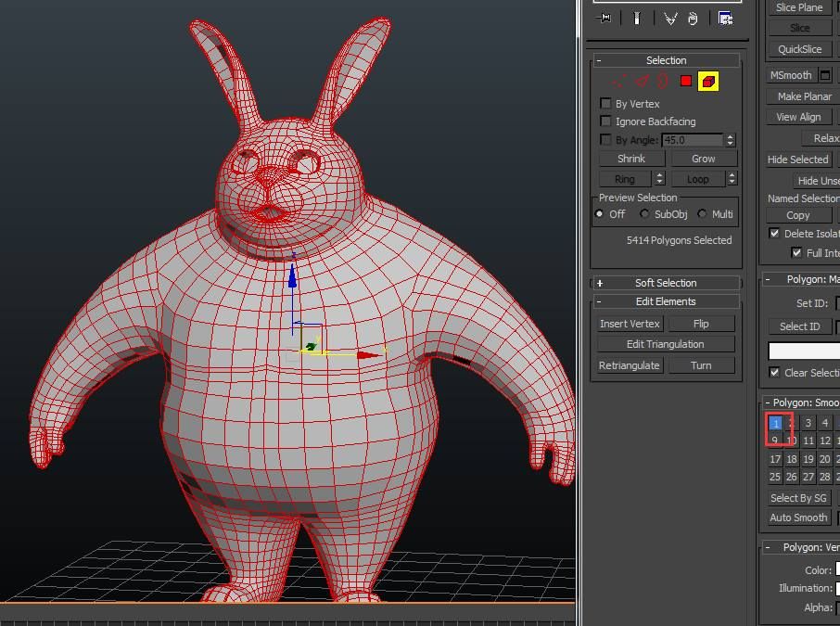Collapse the Polygon: Smoo… rollout
Image resolution: width=840 pixels, height=626 pixels.
click(x=801, y=402)
